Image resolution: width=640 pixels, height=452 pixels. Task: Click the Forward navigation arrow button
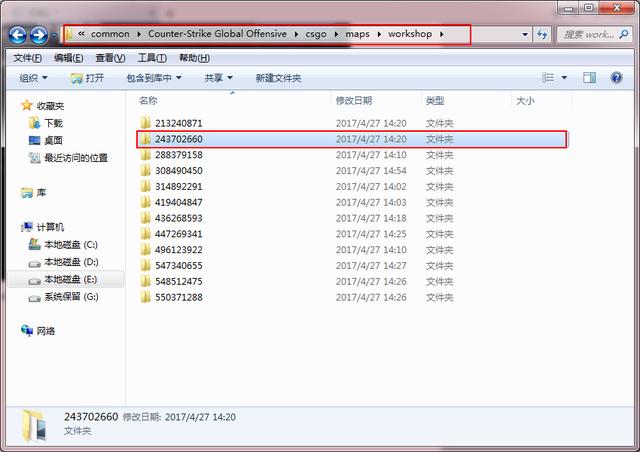coord(39,35)
